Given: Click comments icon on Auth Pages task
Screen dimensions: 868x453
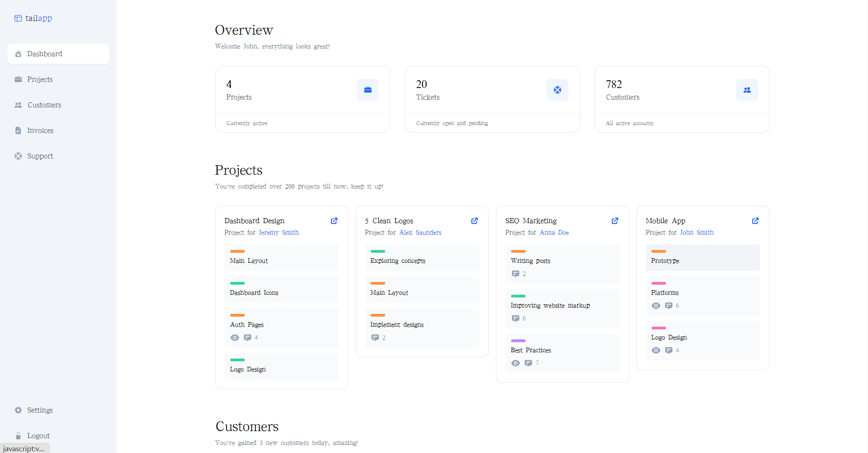Looking at the screenshot, I should pyautogui.click(x=248, y=338).
